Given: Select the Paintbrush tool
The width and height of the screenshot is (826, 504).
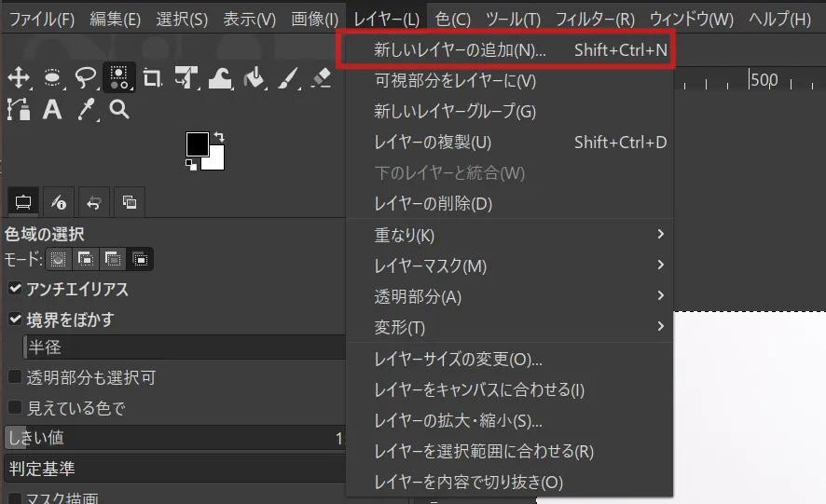Looking at the screenshot, I should tap(288, 78).
